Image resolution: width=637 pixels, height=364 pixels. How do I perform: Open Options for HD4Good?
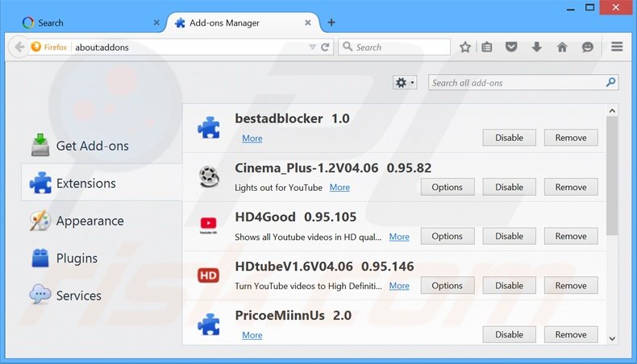point(448,236)
